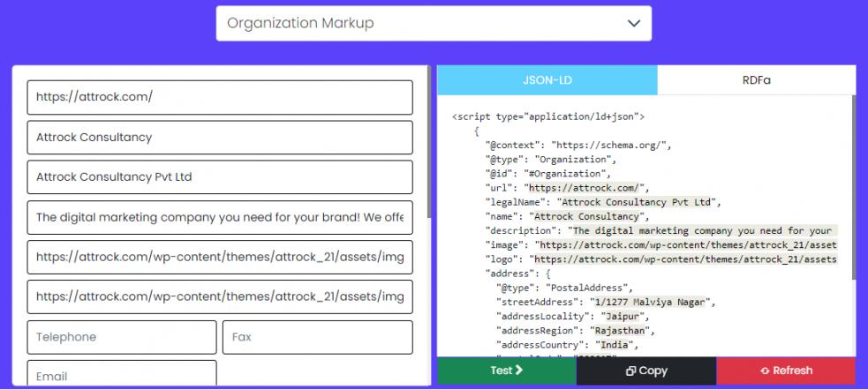Click the "logo" line in code
Image resolution: width=868 pixels, height=390 pixels.
point(661,259)
